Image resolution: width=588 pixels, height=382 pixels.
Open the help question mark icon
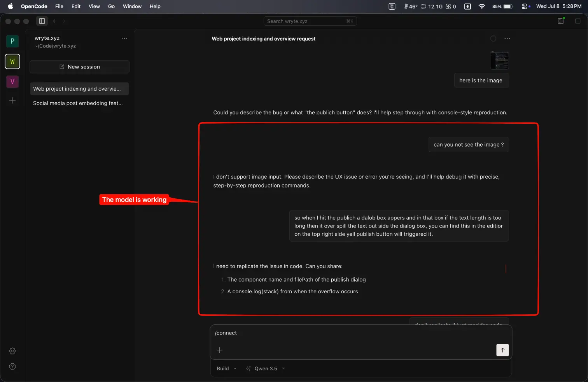(x=12, y=366)
